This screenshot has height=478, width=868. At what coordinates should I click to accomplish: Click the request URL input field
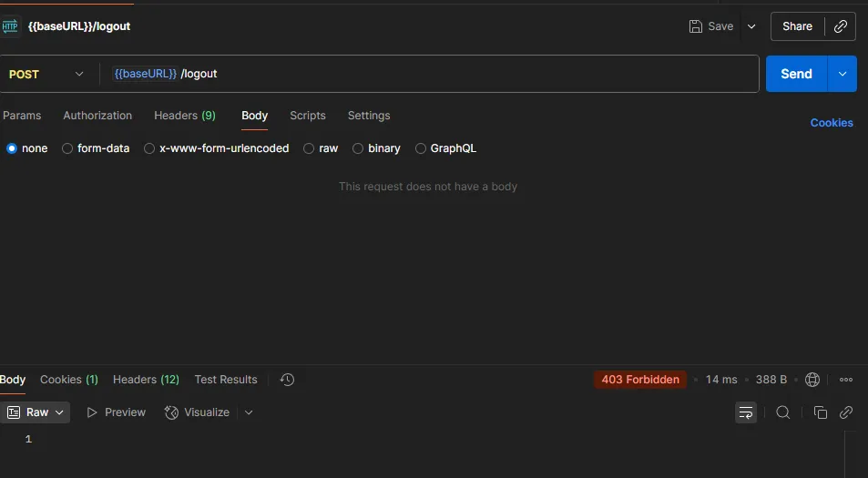(x=455, y=74)
